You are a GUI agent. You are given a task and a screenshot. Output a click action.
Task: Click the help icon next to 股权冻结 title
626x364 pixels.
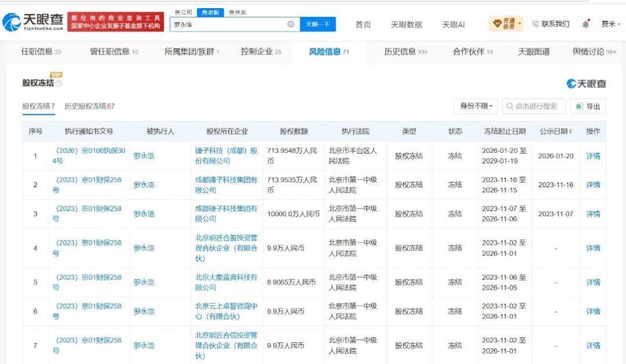tap(59, 83)
